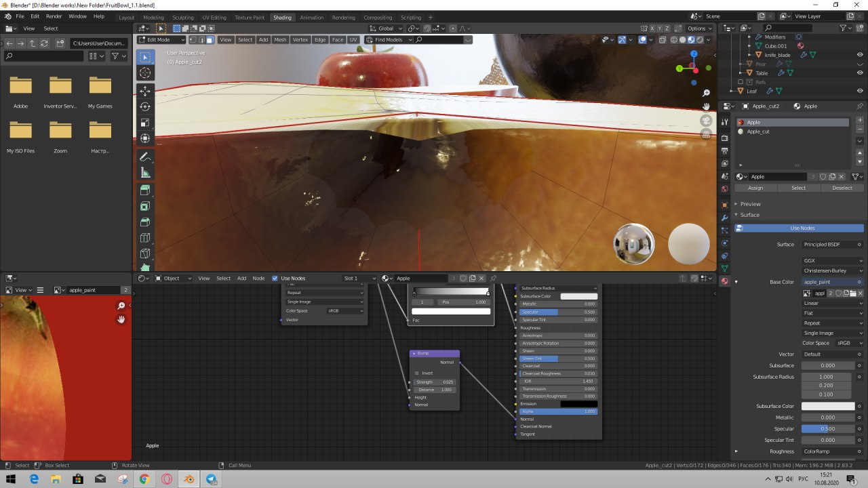Click the Use Nodes button in the Surface panel
Image resolution: width=868 pixels, height=488 pixels.
coord(800,228)
